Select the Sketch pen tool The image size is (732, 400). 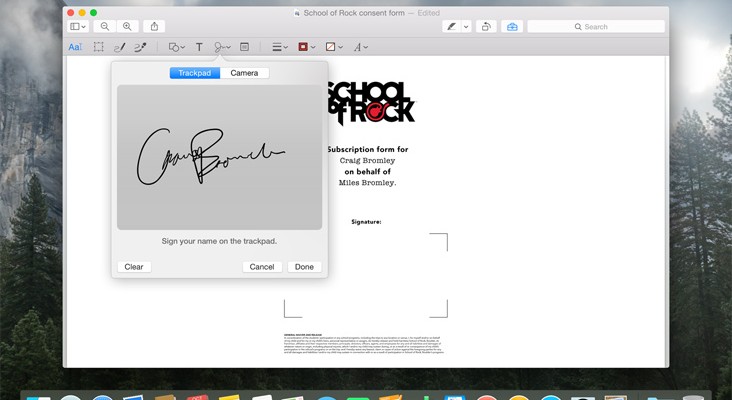pos(120,47)
